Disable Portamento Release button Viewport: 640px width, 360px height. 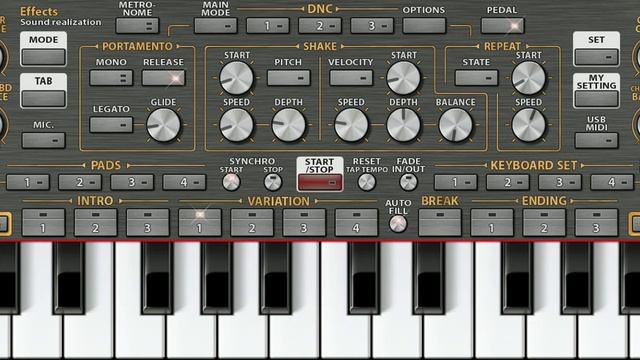click(163, 78)
